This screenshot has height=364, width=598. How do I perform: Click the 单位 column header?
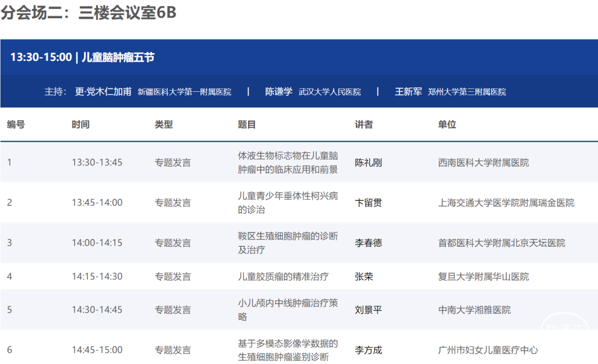(447, 125)
